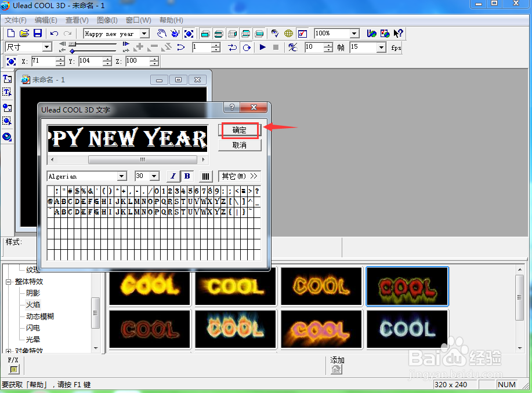This screenshot has width=532, height=393.
Task: Select the Size object tool in main toolbar
Action: (x=189, y=33)
